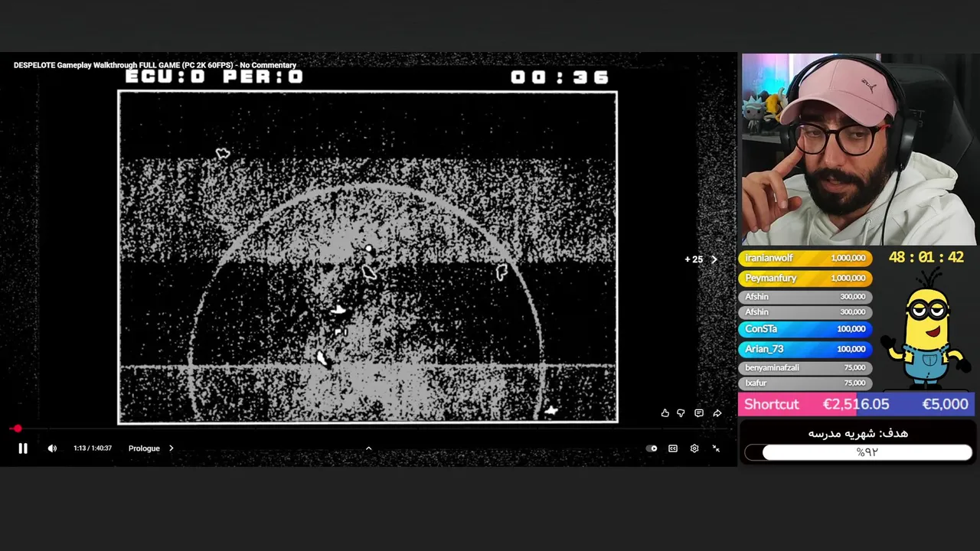Pause the video playback
The width and height of the screenshot is (980, 551).
coord(23,448)
